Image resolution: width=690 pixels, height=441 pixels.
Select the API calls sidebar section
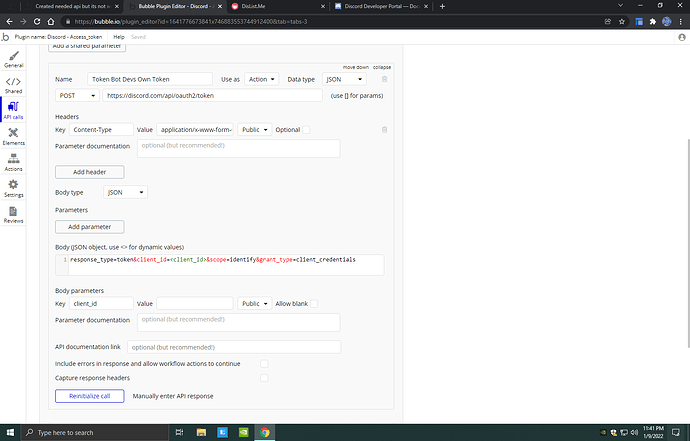(x=14, y=110)
